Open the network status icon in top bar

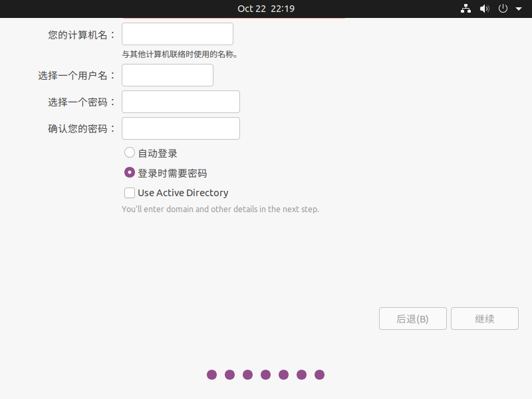pyautogui.click(x=465, y=9)
